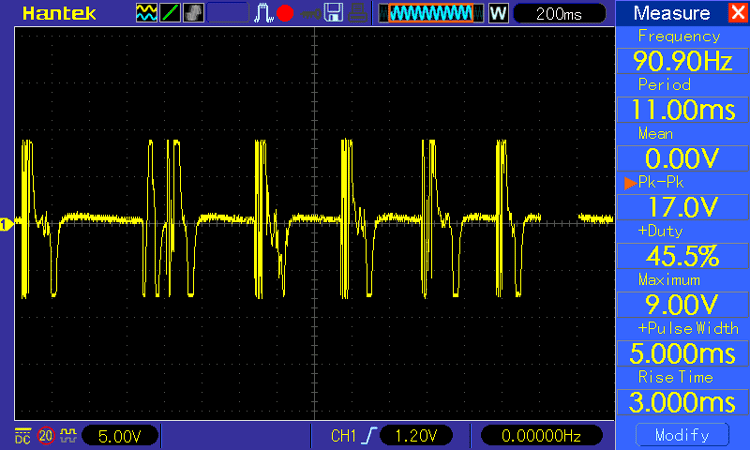Click the +Pulse Width label
Viewport: 750px width, 450px height.
pos(688,329)
